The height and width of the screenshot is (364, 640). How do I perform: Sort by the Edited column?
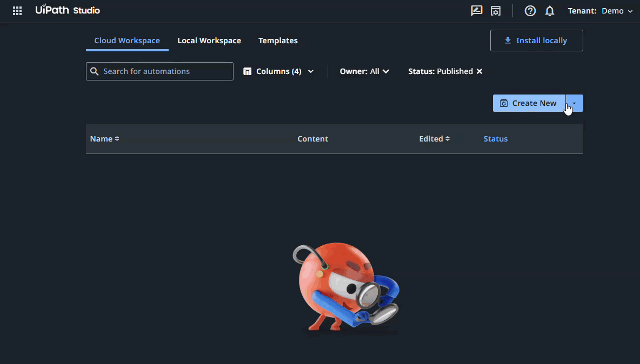click(x=434, y=139)
